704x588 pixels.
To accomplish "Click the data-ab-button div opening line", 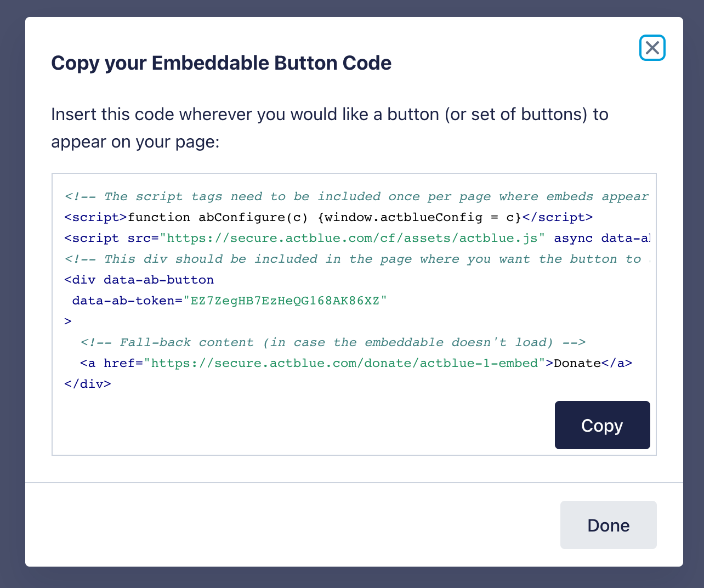I will tap(139, 280).
